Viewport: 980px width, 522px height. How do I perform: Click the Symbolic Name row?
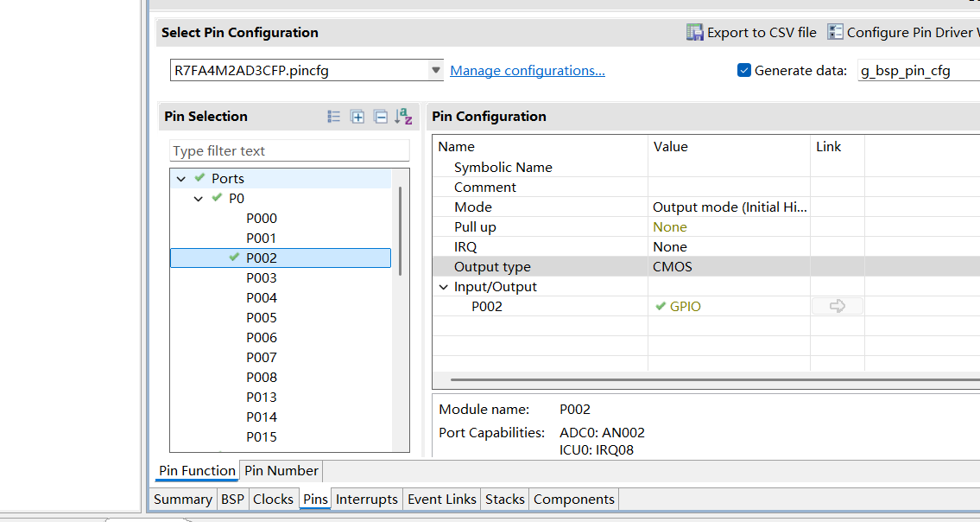(x=706, y=167)
